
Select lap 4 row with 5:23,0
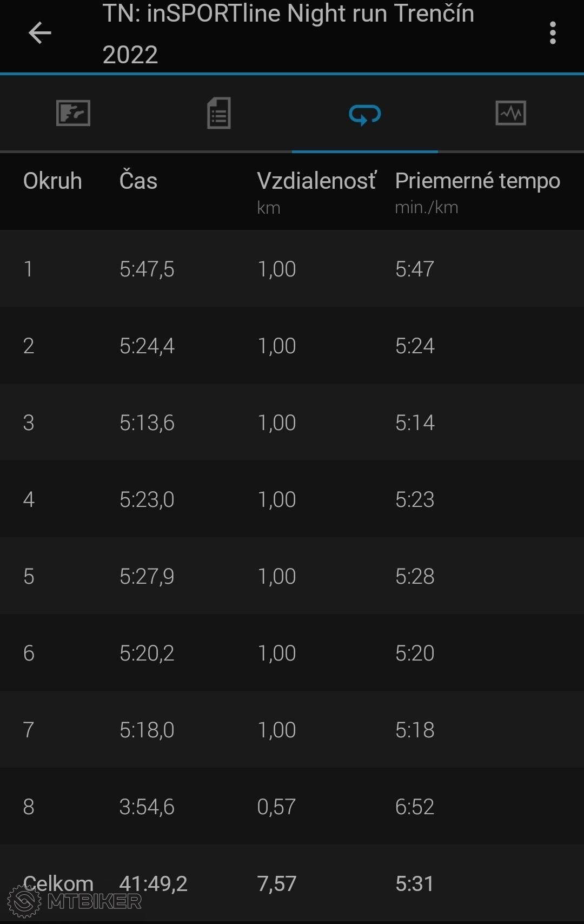292,499
